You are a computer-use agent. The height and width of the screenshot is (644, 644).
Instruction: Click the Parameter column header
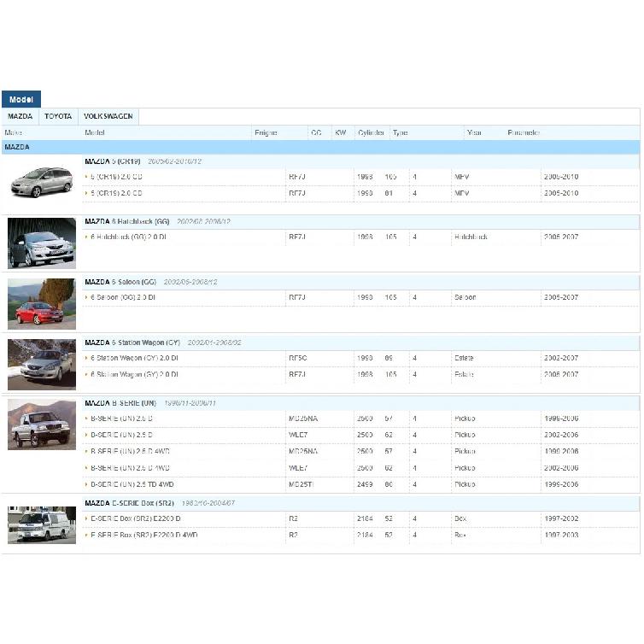coord(524,132)
